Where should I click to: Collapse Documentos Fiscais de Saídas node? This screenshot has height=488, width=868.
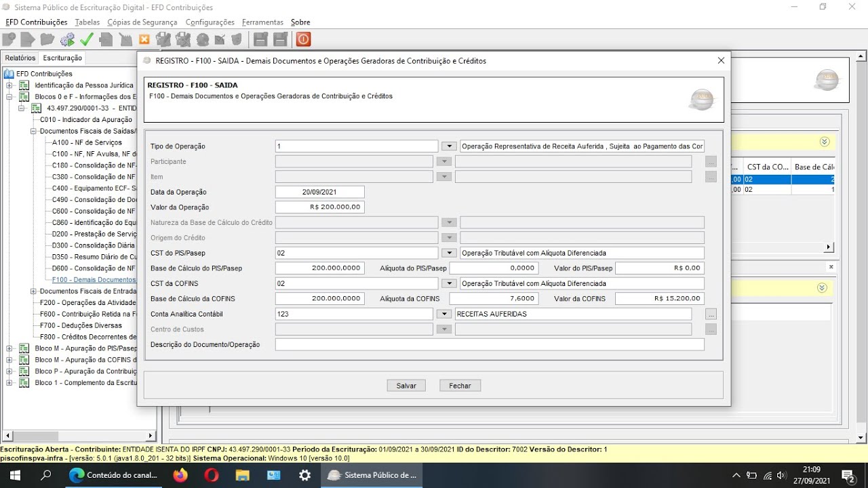tap(33, 131)
